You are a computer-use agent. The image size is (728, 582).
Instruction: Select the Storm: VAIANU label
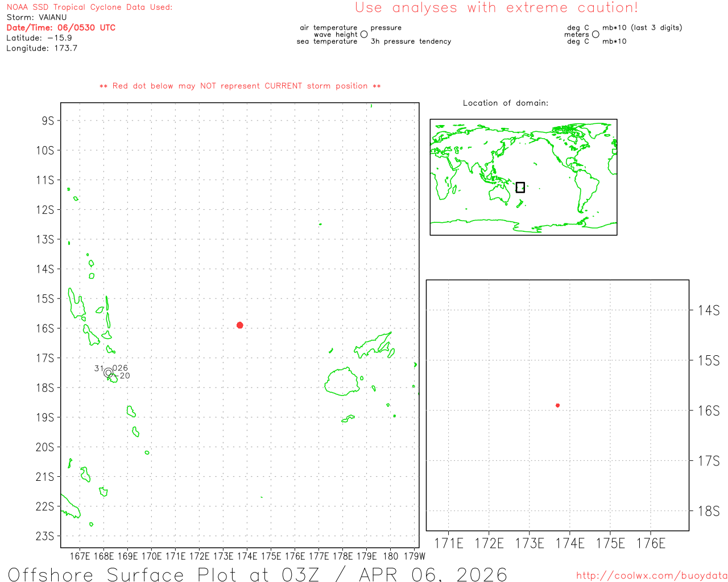(x=36, y=17)
